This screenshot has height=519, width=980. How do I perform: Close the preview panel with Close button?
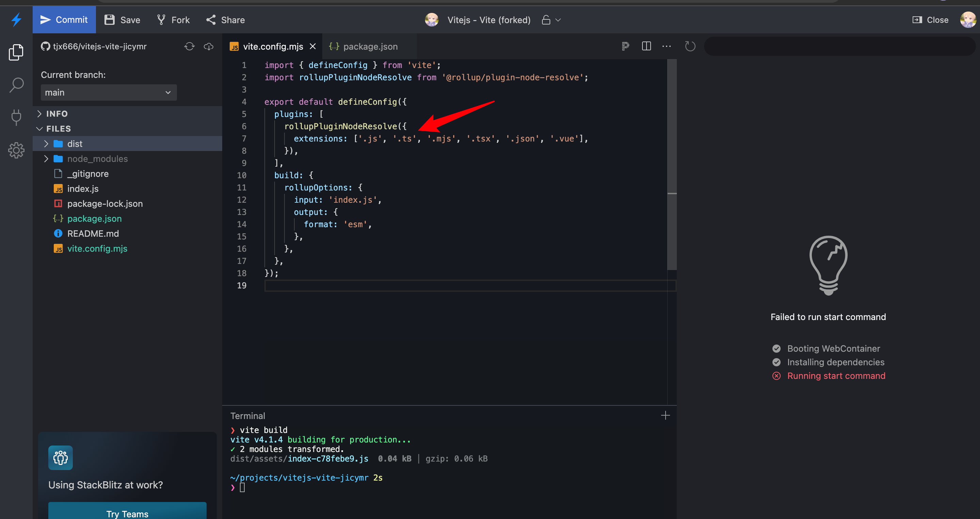click(x=930, y=20)
